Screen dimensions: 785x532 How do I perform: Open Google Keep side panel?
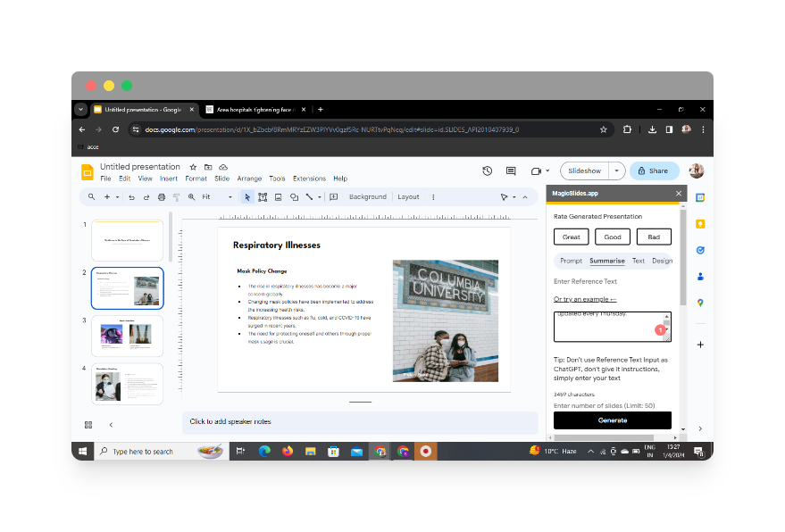pos(700,224)
